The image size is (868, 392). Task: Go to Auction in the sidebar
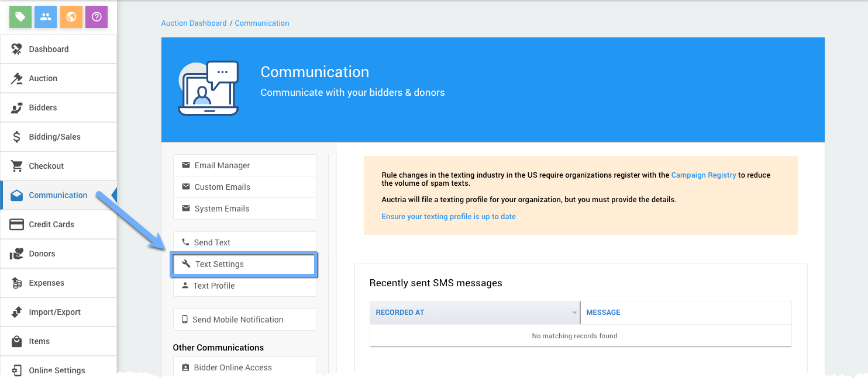[43, 78]
